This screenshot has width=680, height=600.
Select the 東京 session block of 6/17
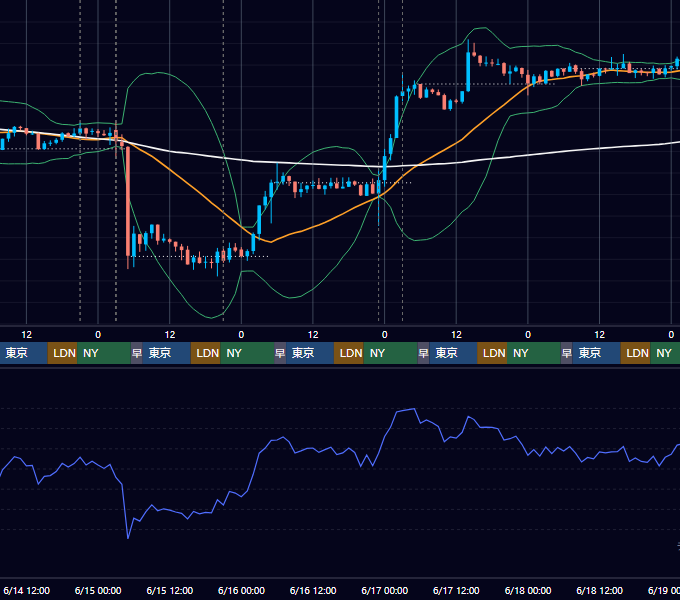[453, 353]
